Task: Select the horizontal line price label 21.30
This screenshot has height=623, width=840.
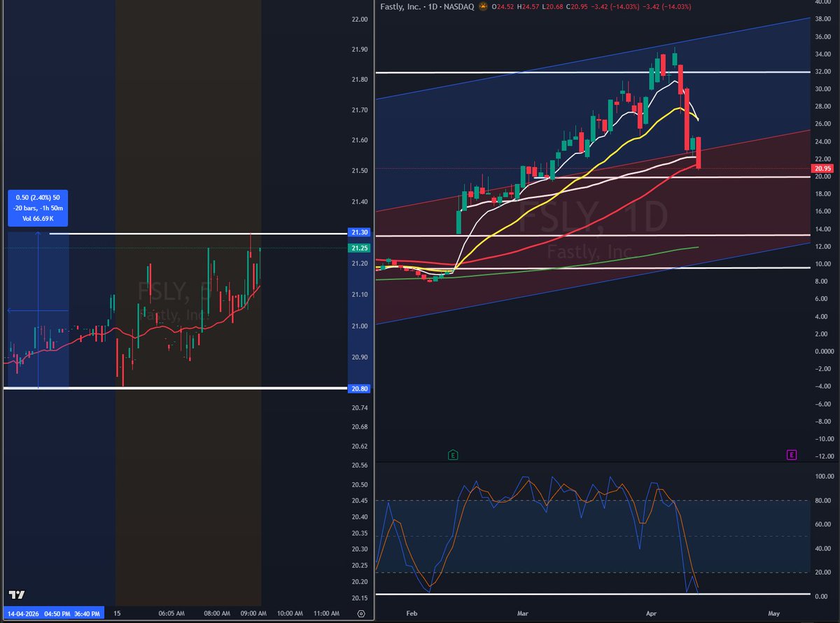Action: (358, 233)
